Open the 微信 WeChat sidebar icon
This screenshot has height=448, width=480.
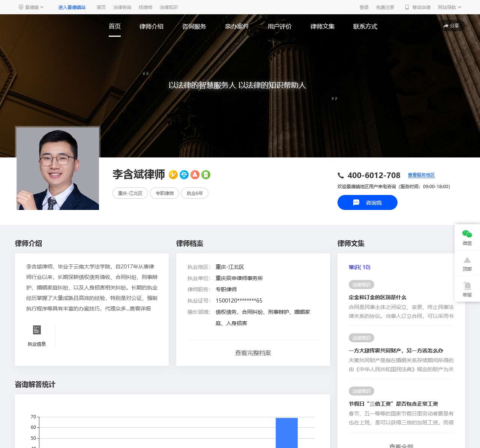click(467, 234)
